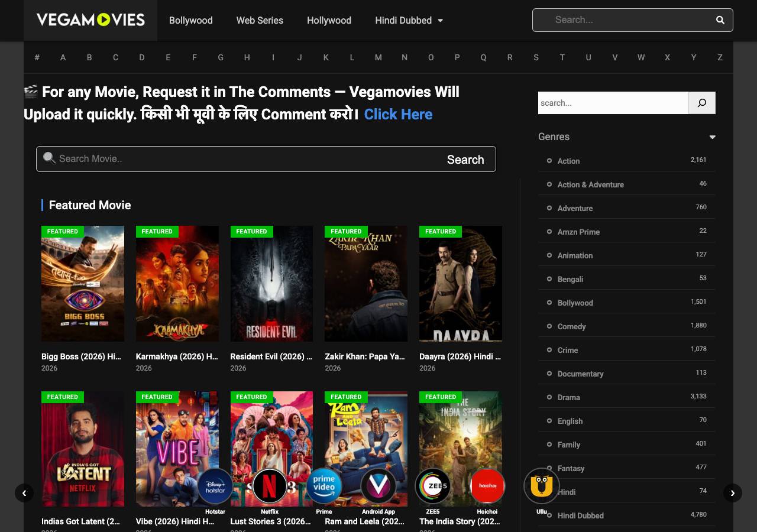757x532 pixels.
Task: Open the Animation genre link
Action: 575,255
